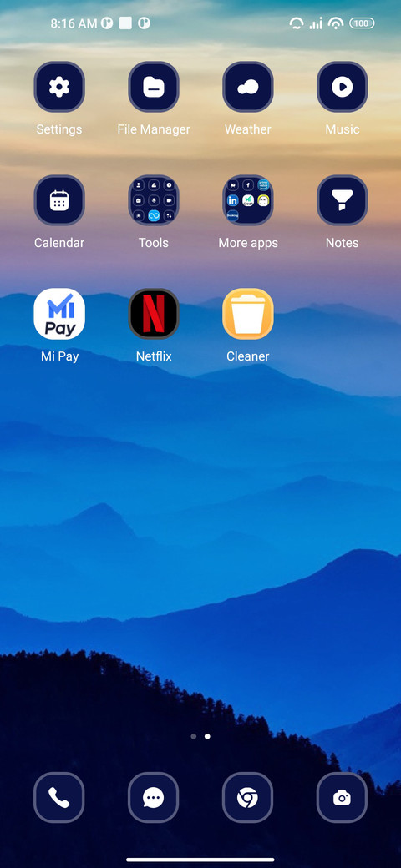Tap the battery indicator showing 100
401x868 pixels.
(363, 23)
